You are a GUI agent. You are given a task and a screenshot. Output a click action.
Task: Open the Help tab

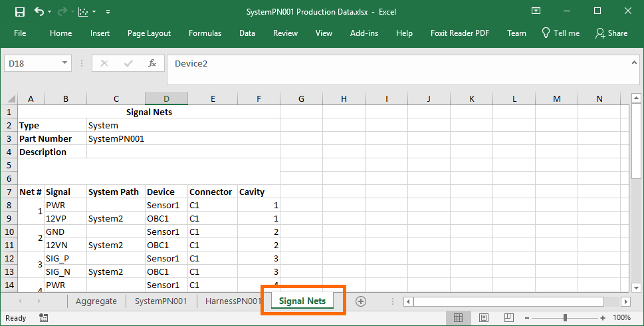[x=404, y=33]
